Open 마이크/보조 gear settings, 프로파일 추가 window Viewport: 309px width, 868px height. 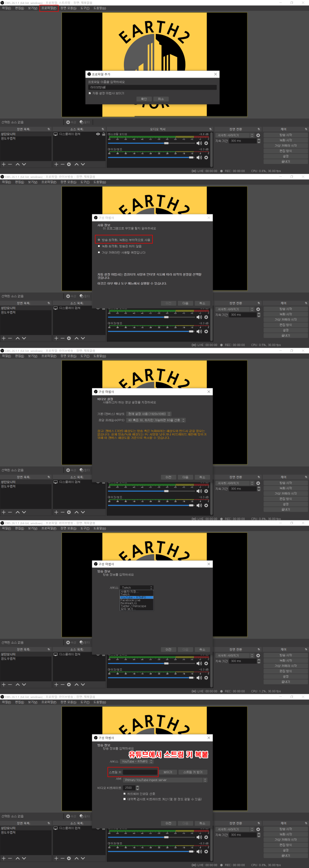(206, 158)
